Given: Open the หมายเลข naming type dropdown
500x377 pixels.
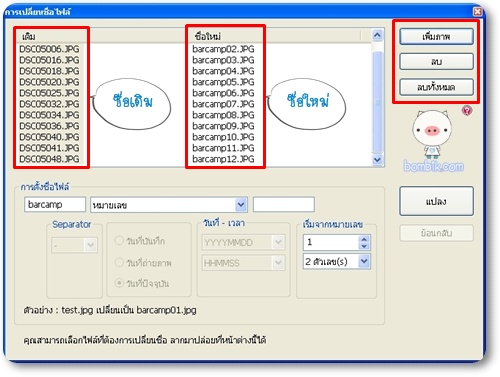Looking at the screenshot, I should 241,205.
